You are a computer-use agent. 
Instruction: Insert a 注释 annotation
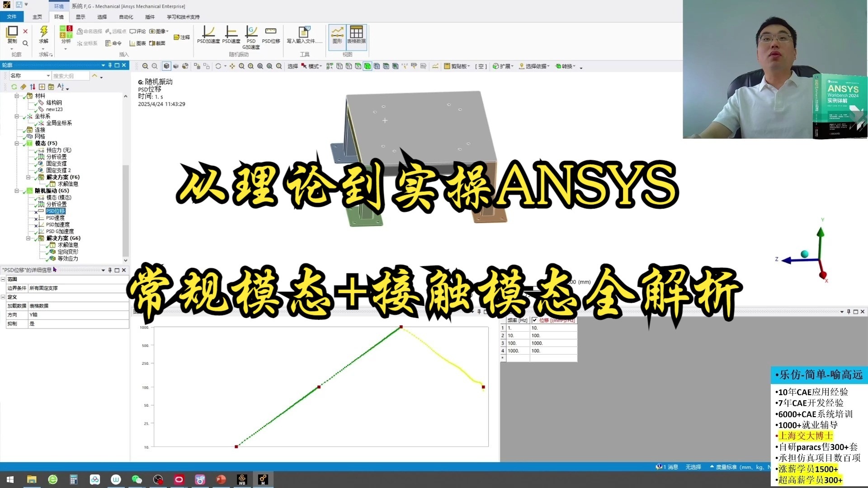pos(182,38)
